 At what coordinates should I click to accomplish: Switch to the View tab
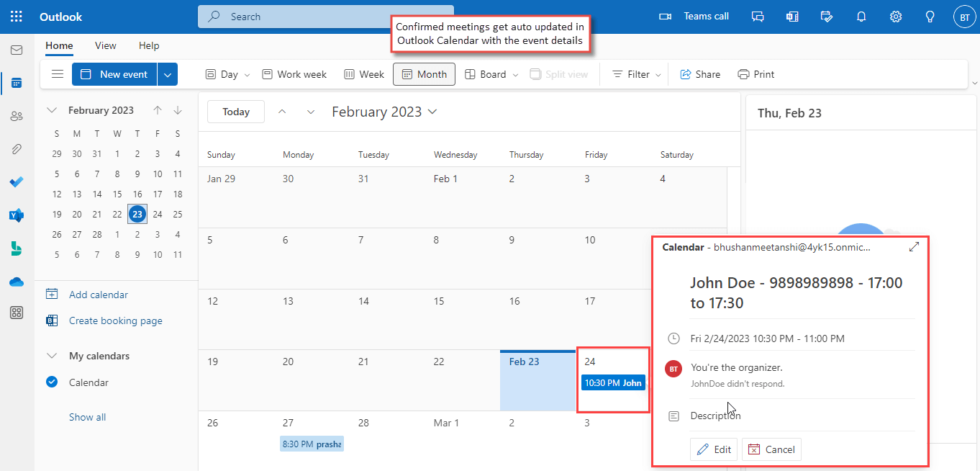tap(106, 45)
